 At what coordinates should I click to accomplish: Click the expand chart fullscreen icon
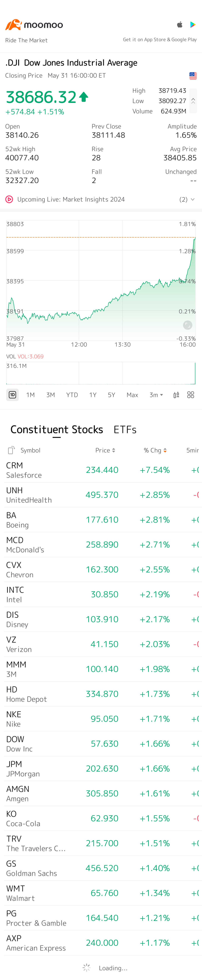[x=188, y=325]
